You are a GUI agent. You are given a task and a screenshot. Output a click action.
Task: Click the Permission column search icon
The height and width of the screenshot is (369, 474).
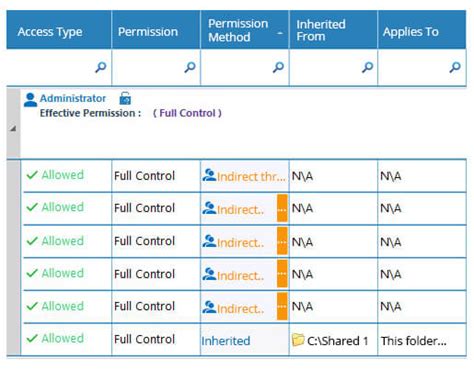point(190,67)
